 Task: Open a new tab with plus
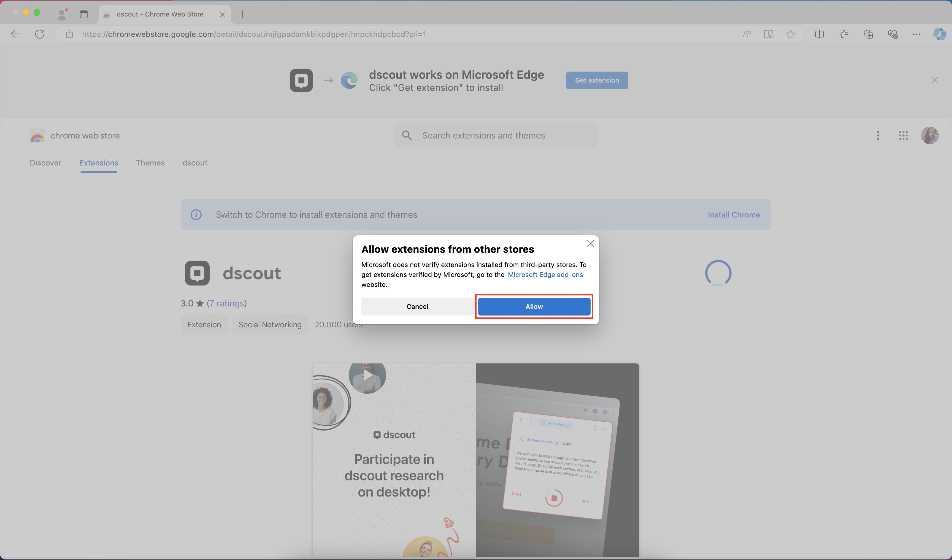coord(242,14)
